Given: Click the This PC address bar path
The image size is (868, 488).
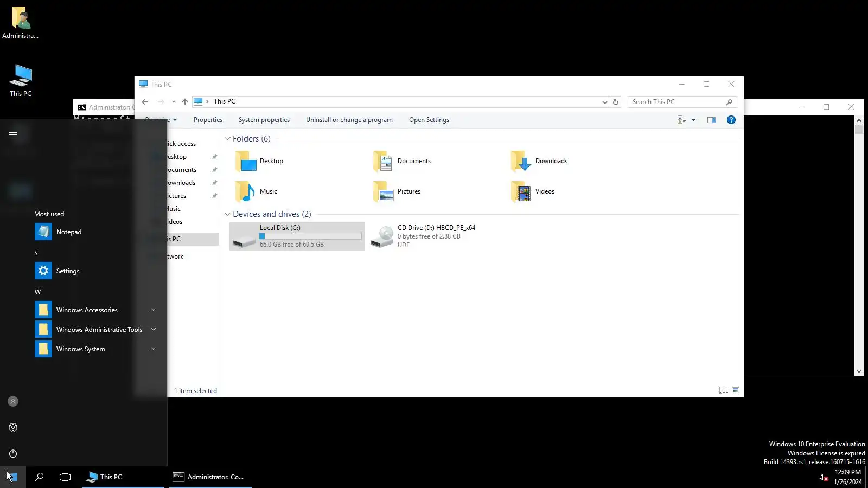Looking at the screenshot, I should pyautogui.click(x=225, y=101).
